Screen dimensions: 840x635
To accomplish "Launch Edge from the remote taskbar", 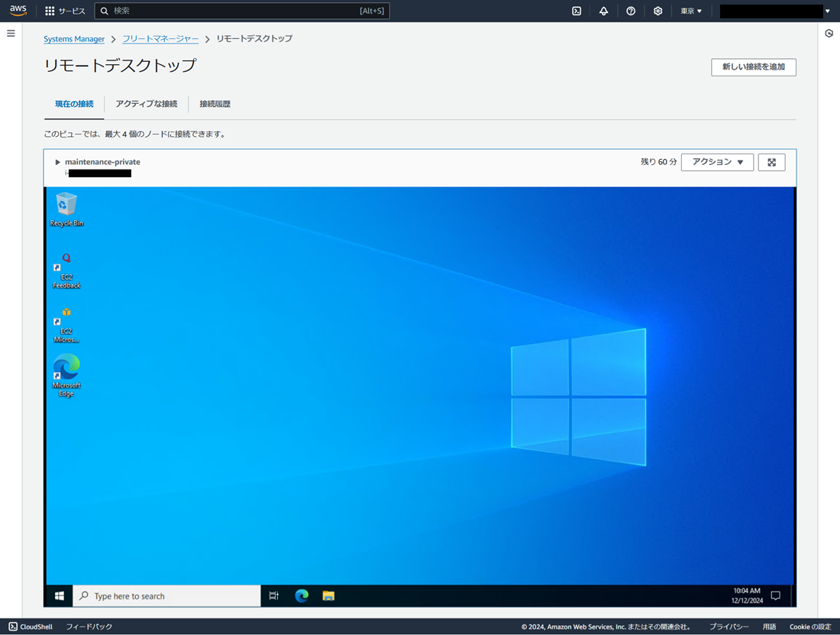I will pyautogui.click(x=302, y=596).
